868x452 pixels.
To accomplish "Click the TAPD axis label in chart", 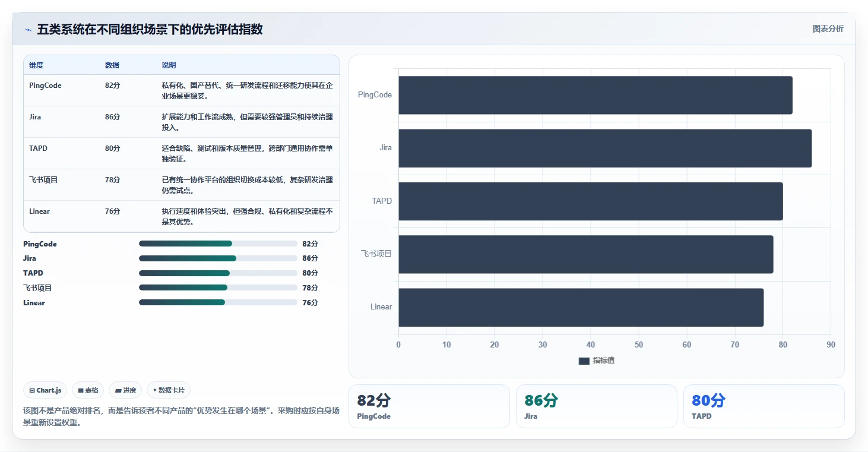I will pyautogui.click(x=382, y=201).
